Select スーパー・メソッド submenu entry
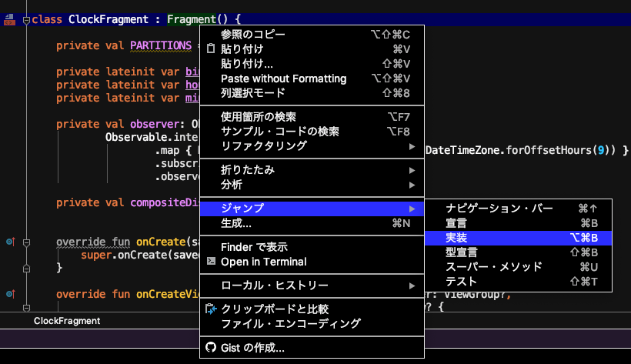 click(x=519, y=266)
